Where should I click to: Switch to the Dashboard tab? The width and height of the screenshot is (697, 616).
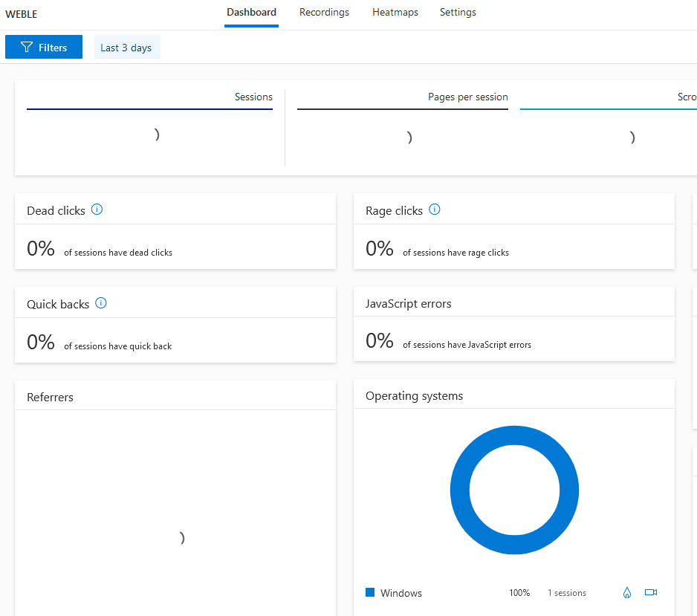coord(251,13)
